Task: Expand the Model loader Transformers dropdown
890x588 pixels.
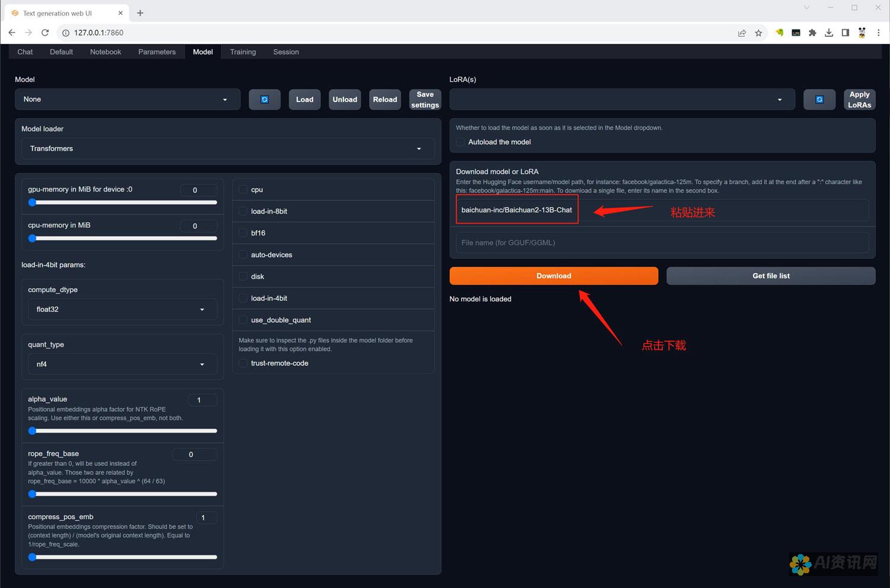Action: (228, 149)
